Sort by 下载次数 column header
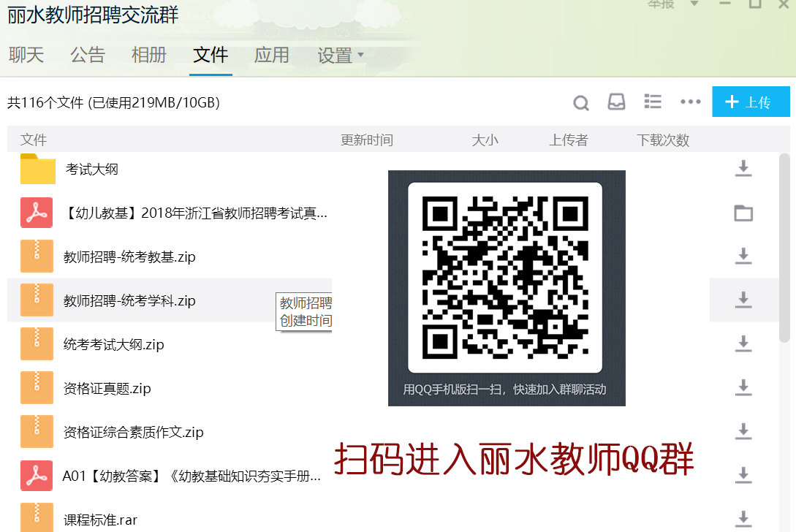 [663, 140]
